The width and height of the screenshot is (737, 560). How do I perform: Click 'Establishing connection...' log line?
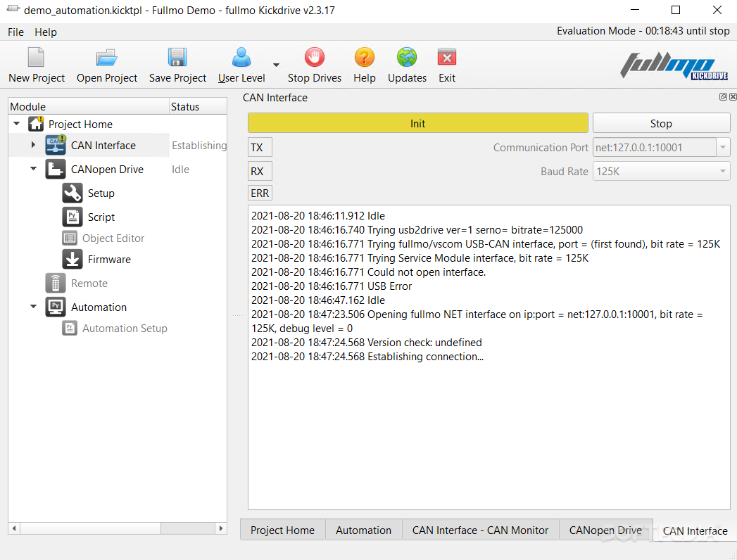367,357
